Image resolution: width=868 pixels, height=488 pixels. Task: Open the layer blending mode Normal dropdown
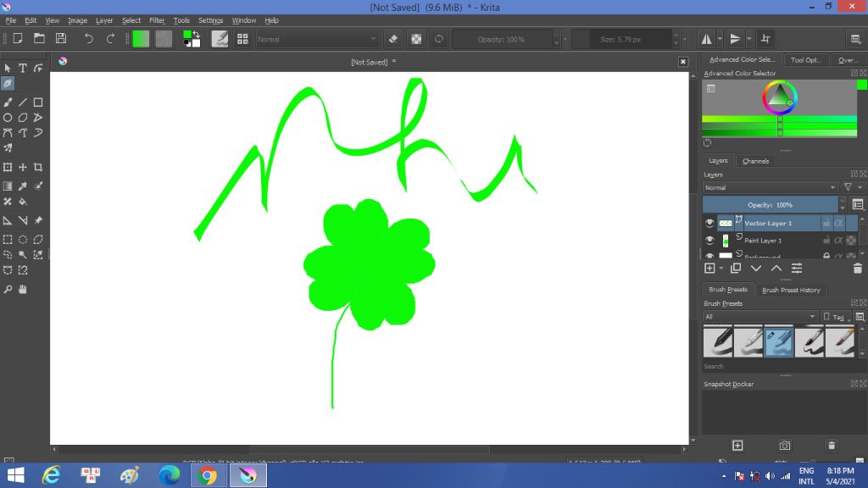pos(770,187)
